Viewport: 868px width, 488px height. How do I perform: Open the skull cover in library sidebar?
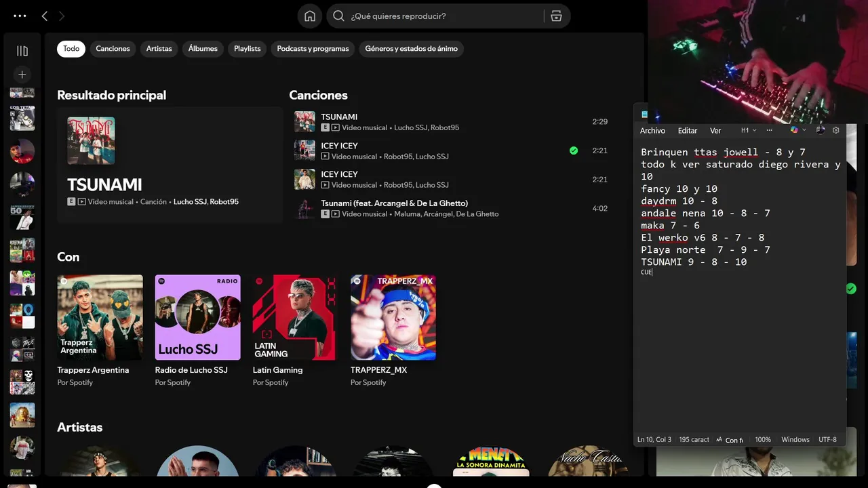pyautogui.click(x=22, y=382)
